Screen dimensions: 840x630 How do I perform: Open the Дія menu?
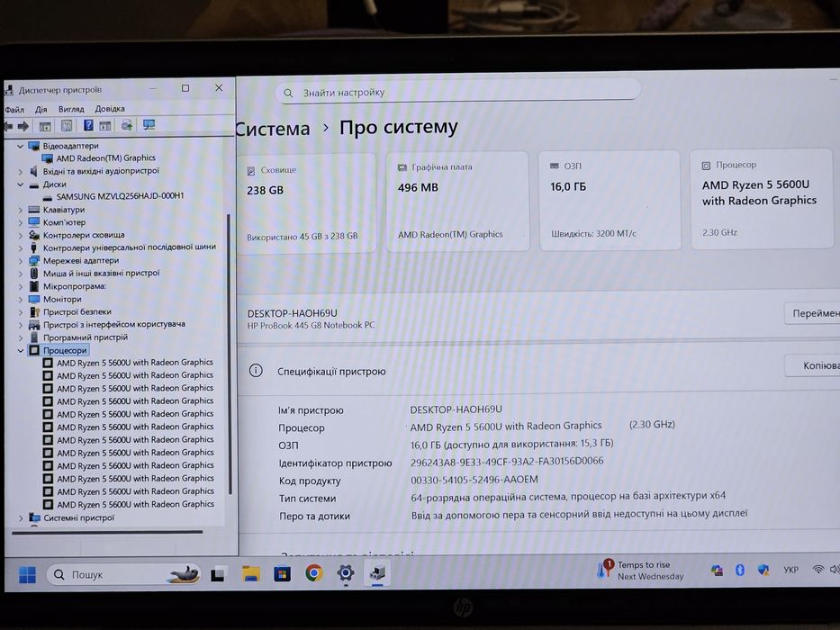[x=41, y=109]
